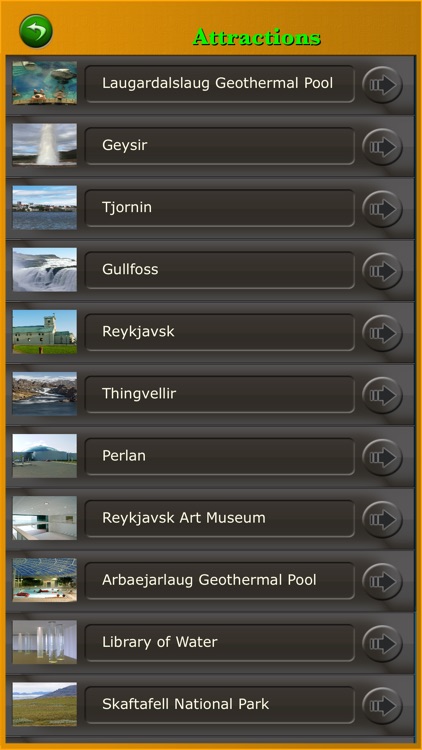
Task: Select the Gullfoss list label
Action: (x=220, y=270)
